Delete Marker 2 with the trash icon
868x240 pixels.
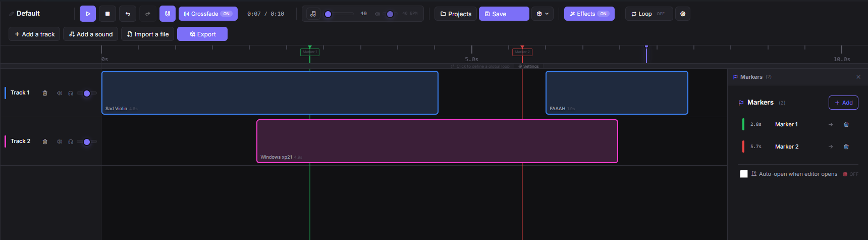(x=846, y=147)
